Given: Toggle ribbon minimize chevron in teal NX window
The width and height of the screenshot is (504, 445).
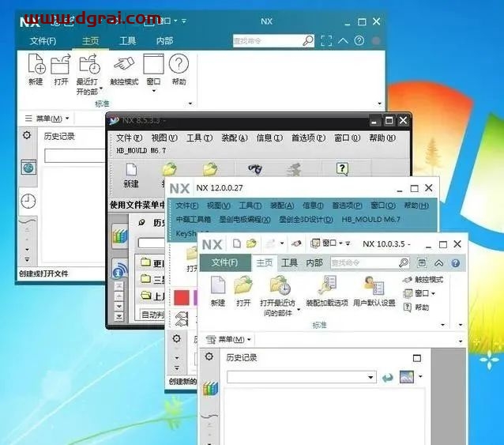Looking at the screenshot, I should point(343,40).
